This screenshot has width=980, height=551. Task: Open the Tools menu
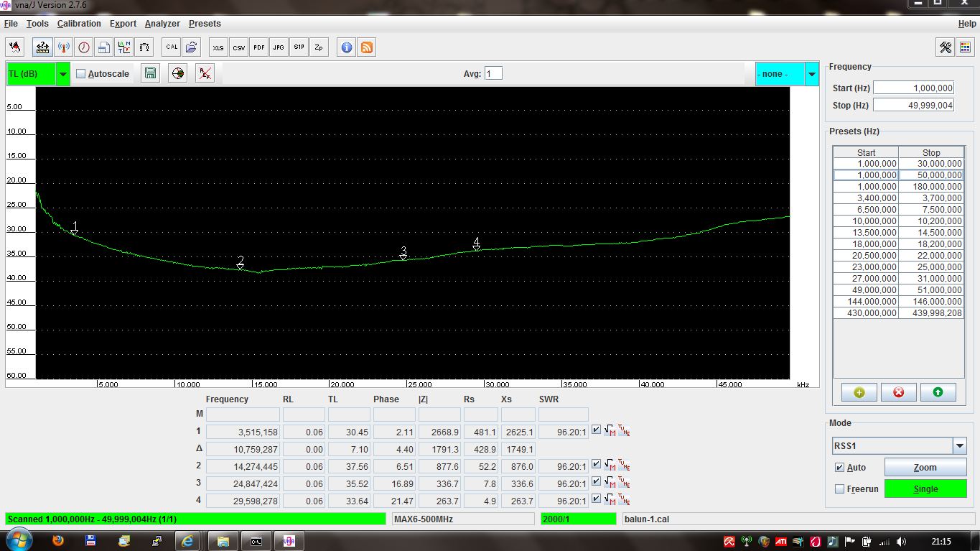tap(37, 24)
